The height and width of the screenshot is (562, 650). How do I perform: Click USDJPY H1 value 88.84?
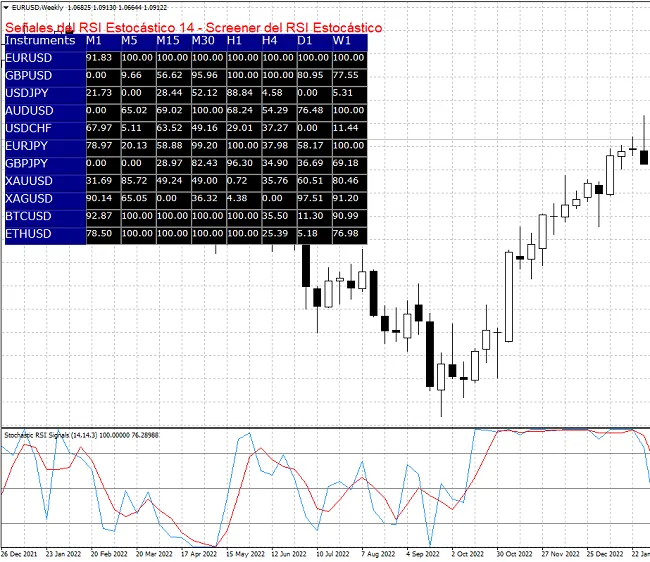[240, 93]
